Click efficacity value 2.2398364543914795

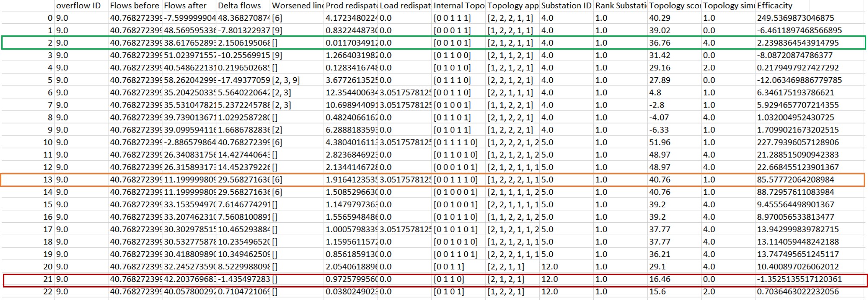point(798,43)
